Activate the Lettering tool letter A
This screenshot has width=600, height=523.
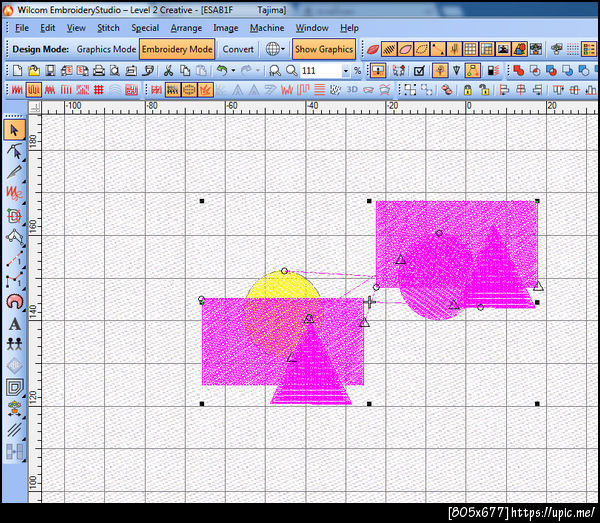pos(15,324)
